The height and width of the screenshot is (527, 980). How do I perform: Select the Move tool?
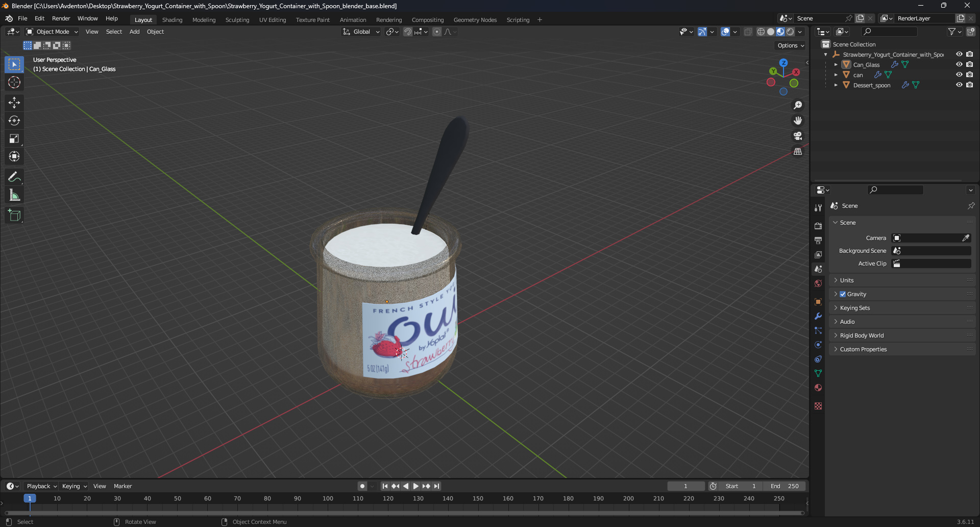tap(14, 103)
